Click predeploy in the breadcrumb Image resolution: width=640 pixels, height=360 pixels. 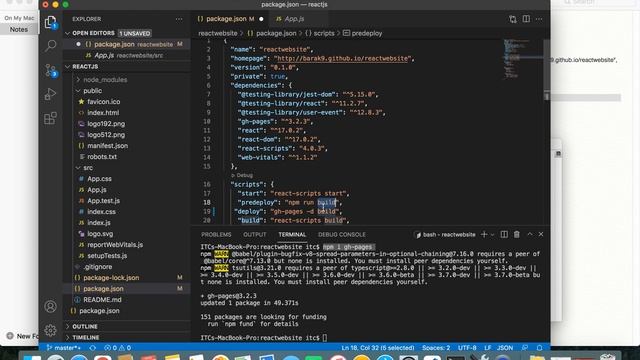click(x=362, y=33)
